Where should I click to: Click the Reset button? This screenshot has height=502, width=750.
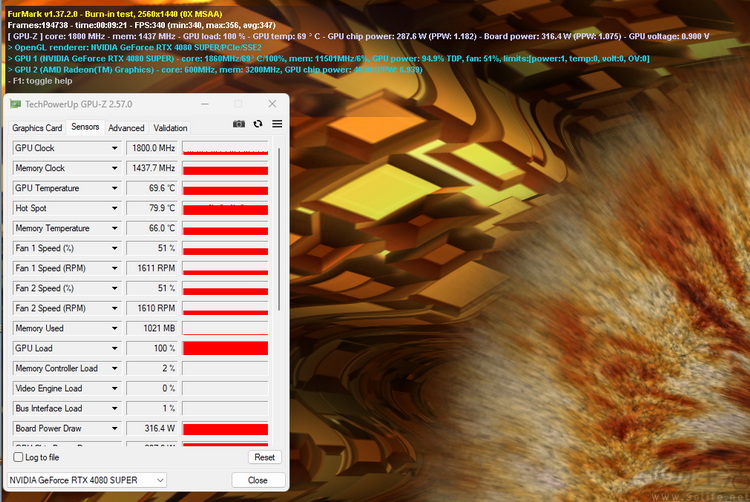coord(265,457)
